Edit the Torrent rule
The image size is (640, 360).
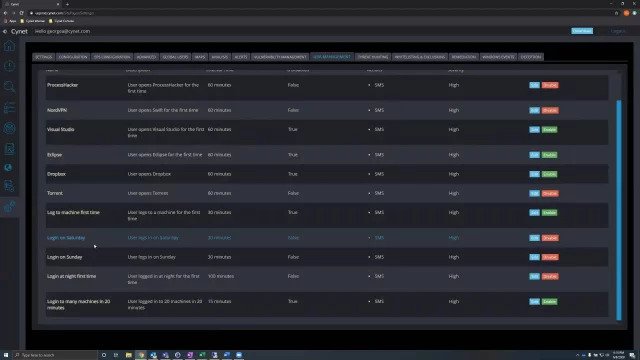pos(534,193)
